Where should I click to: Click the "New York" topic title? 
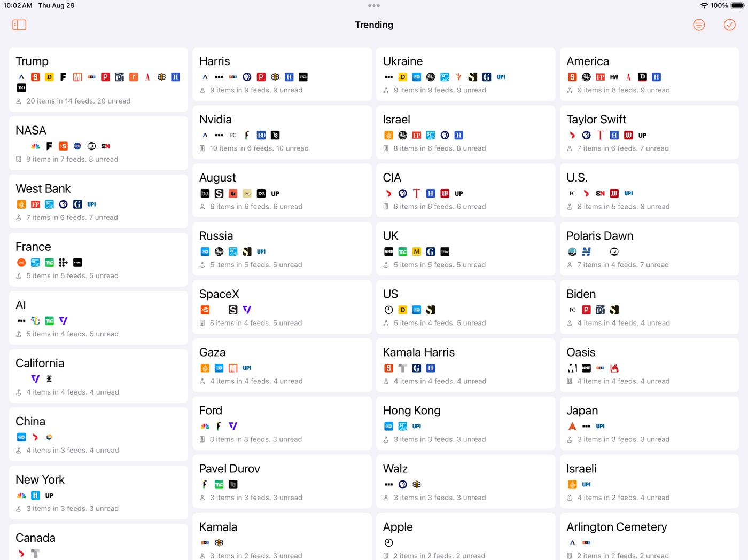click(40, 480)
